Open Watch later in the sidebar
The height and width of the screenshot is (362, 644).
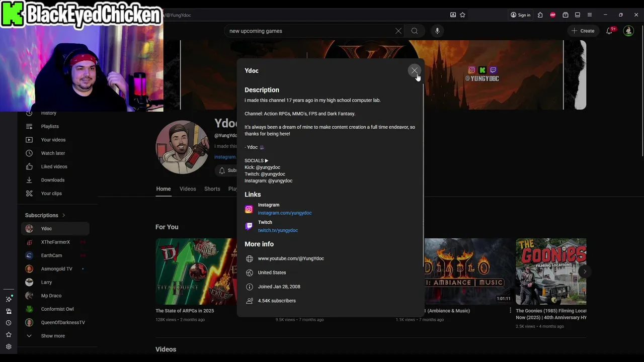point(55,153)
